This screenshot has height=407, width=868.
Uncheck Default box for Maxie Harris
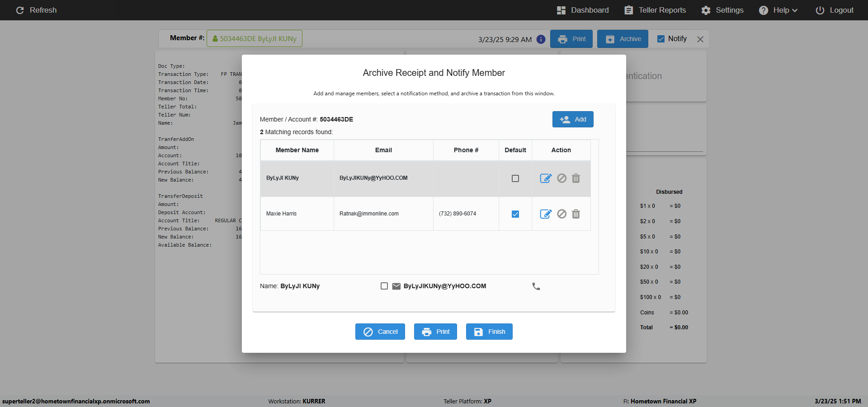[515, 214]
